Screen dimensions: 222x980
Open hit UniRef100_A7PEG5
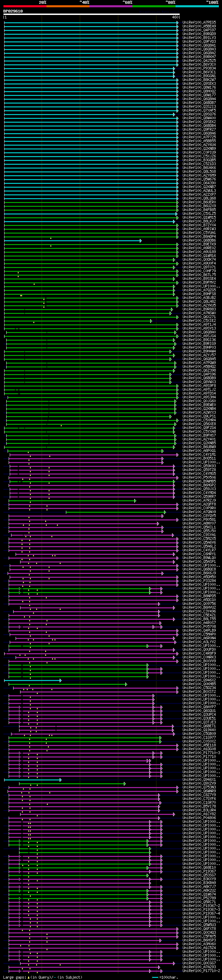tap(199, 23)
